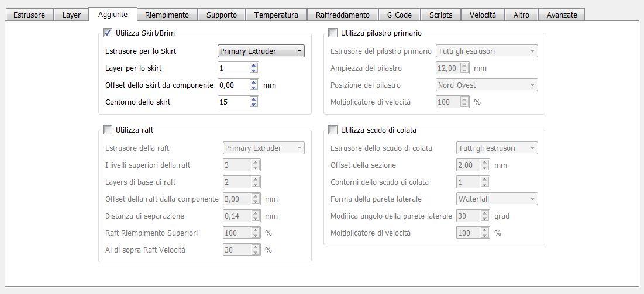Open Estrusore per lo Skirt dropdown
The image size is (644, 294).
click(x=261, y=51)
